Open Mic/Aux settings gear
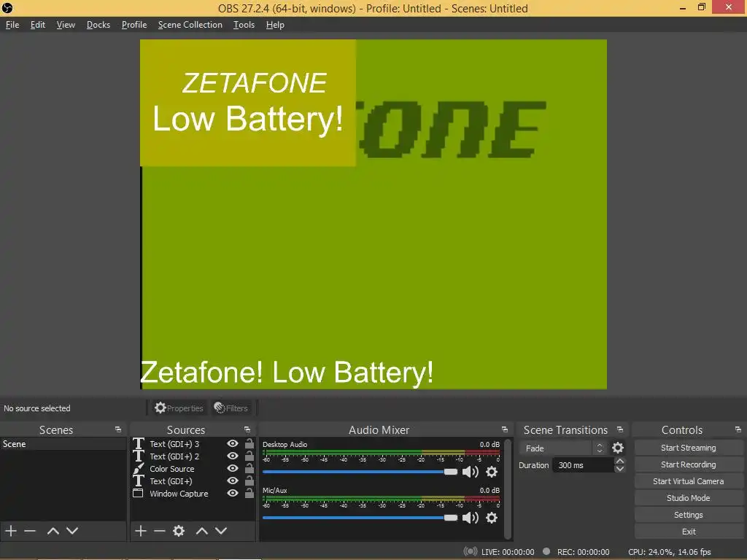The height and width of the screenshot is (560, 747). click(492, 518)
